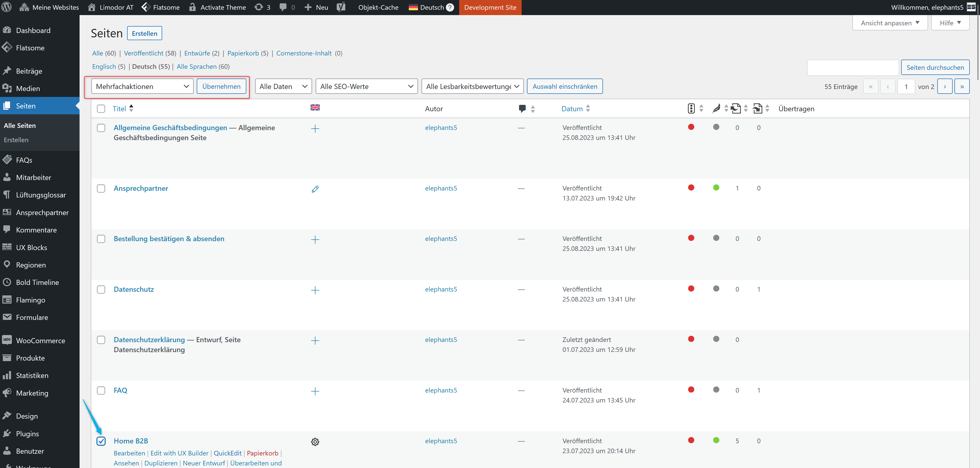Open Lüftungsglossar in the sidebar
Image resolution: width=980 pixels, height=468 pixels.
pyautogui.click(x=40, y=195)
